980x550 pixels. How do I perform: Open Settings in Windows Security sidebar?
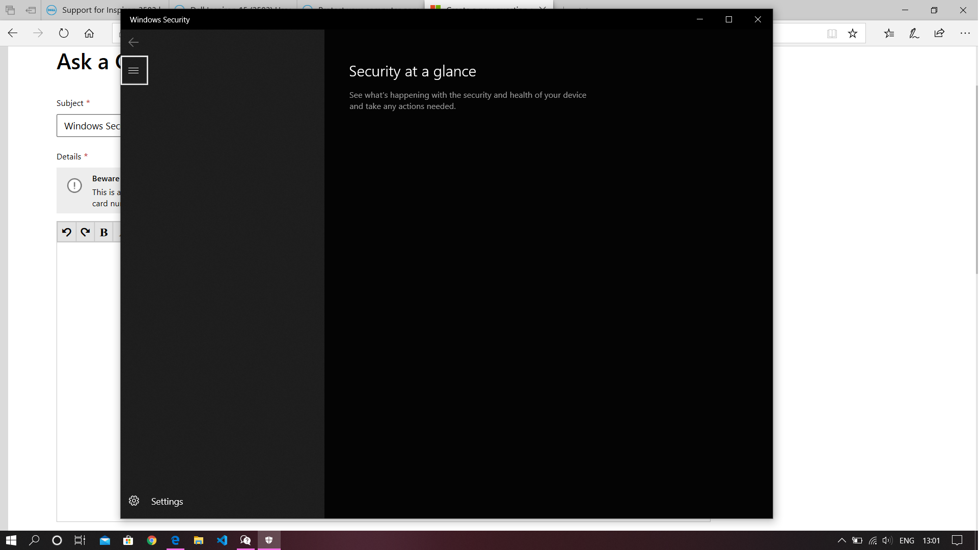pos(223,502)
